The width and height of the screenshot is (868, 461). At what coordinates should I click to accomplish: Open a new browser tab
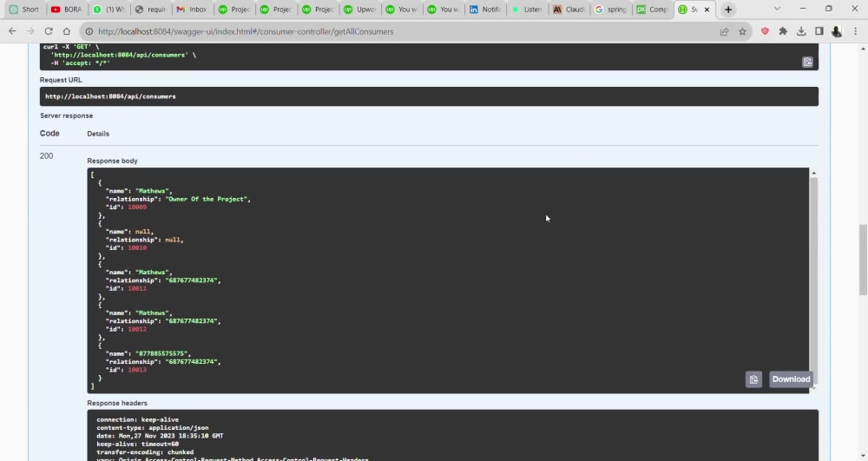[728, 10]
